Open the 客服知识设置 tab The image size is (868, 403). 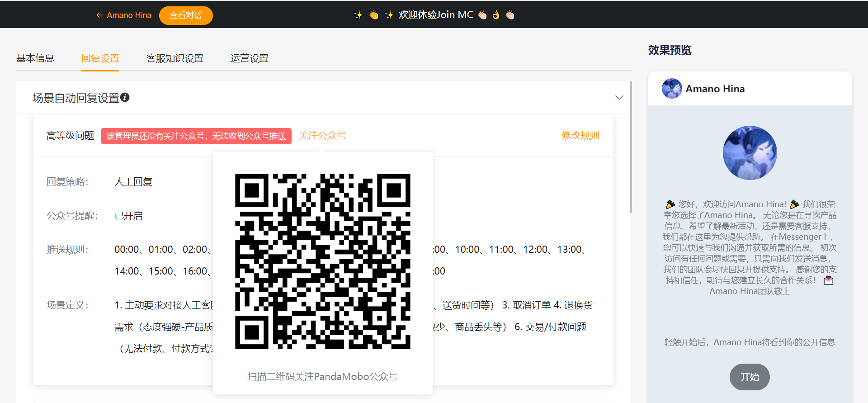(175, 58)
